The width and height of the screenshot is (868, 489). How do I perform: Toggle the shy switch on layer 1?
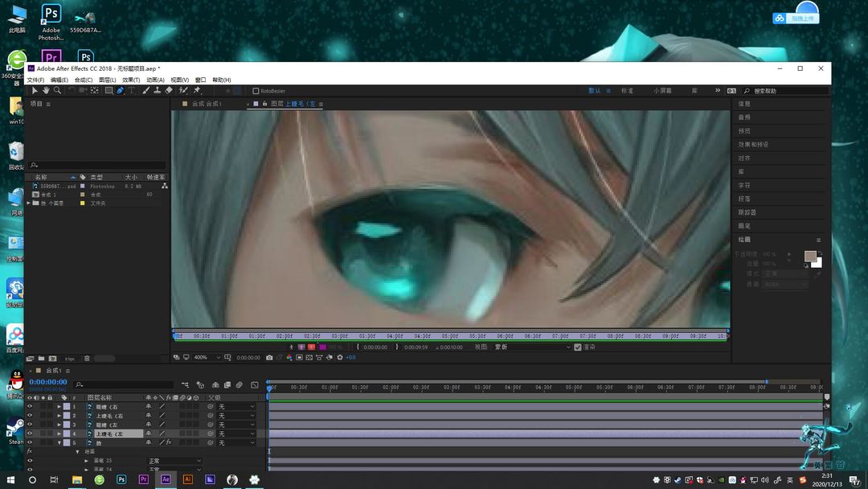click(x=149, y=406)
